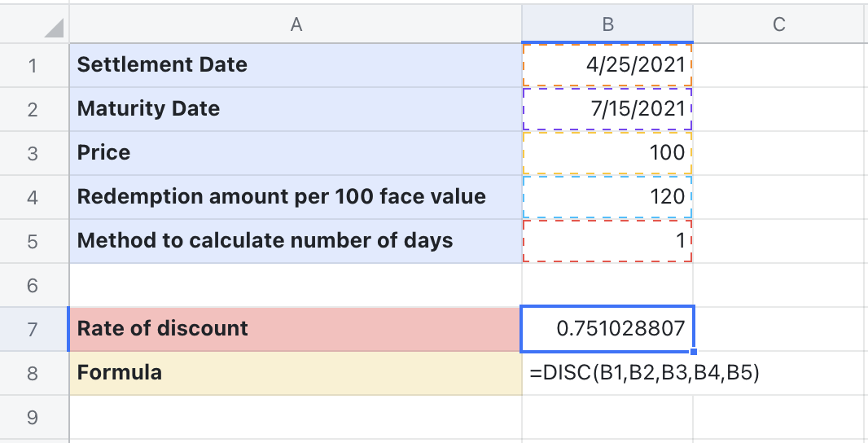Click the 'Price' label cell

click(x=296, y=153)
